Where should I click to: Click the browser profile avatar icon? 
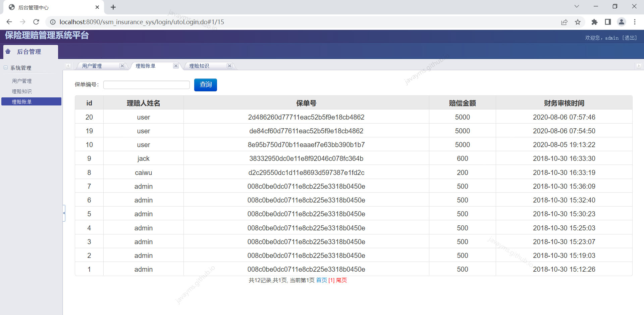(622, 22)
